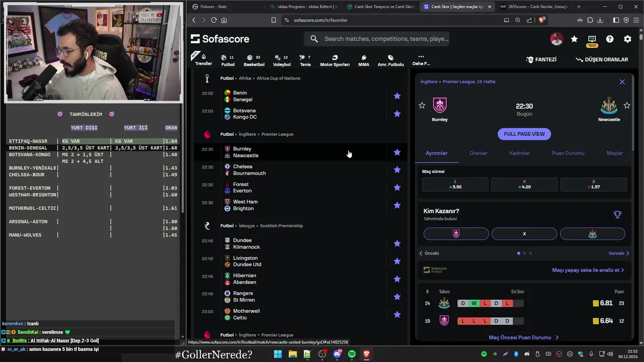Open the browser hamburger menu

point(636,20)
